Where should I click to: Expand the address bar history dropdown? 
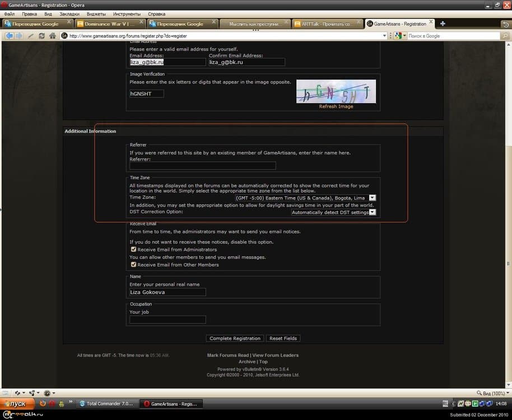coord(384,36)
